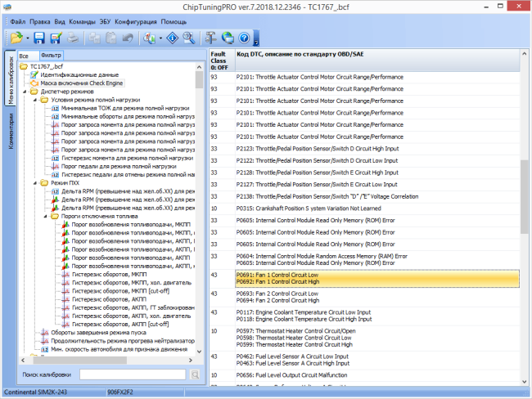Select Гистерезис оборотов, МКПП [cut-off] item
Screen dimensions: 532x399
pos(120,291)
